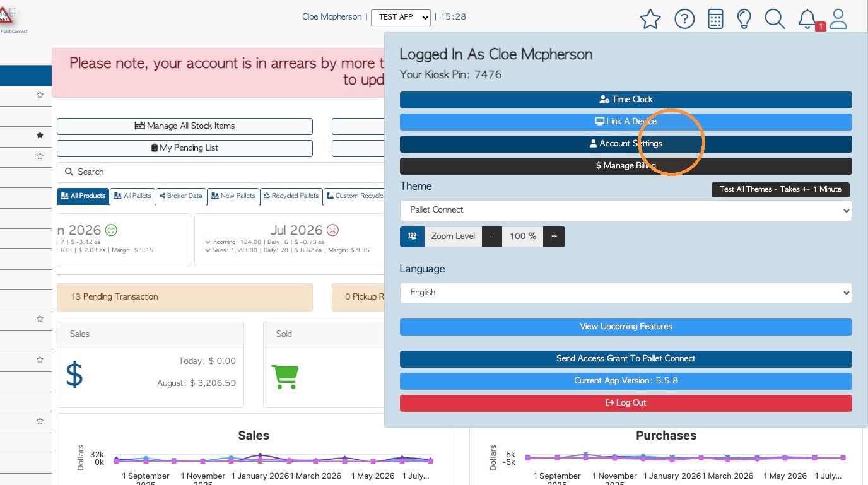The height and width of the screenshot is (485, 868).
Task: Click the Account Settings button
Action: point(626,144)
